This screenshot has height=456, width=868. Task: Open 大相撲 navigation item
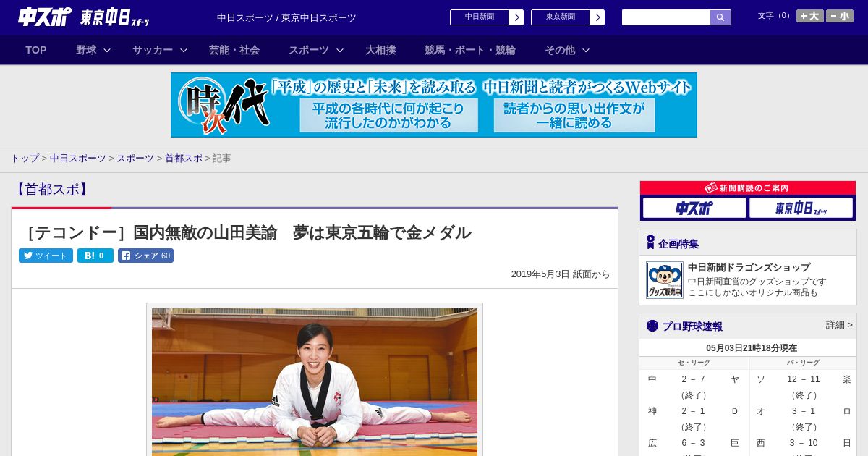[x=380, y=50]
